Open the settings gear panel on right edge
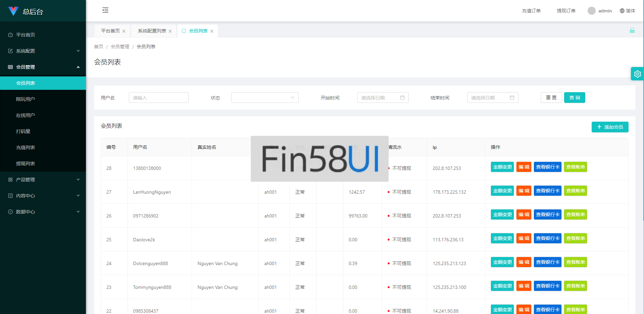This screenshot has height=314, width=644. (x=637, y=74)
